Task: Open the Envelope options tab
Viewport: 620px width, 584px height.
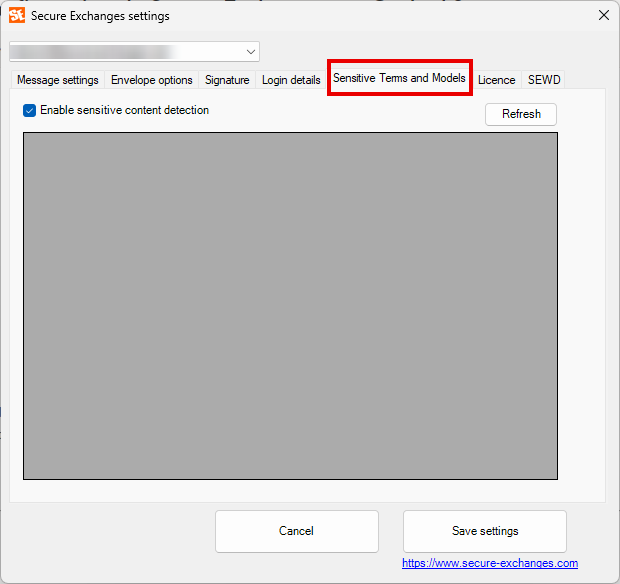Action: [x=151, y=80]
